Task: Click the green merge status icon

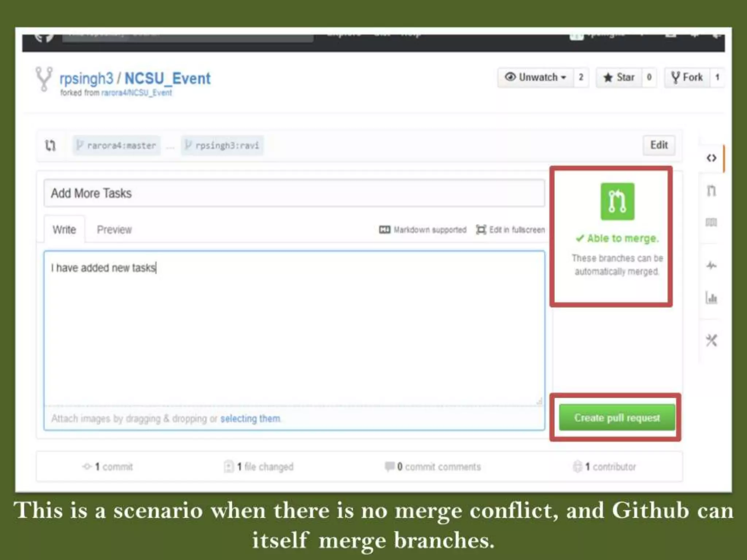Action: 617,201
